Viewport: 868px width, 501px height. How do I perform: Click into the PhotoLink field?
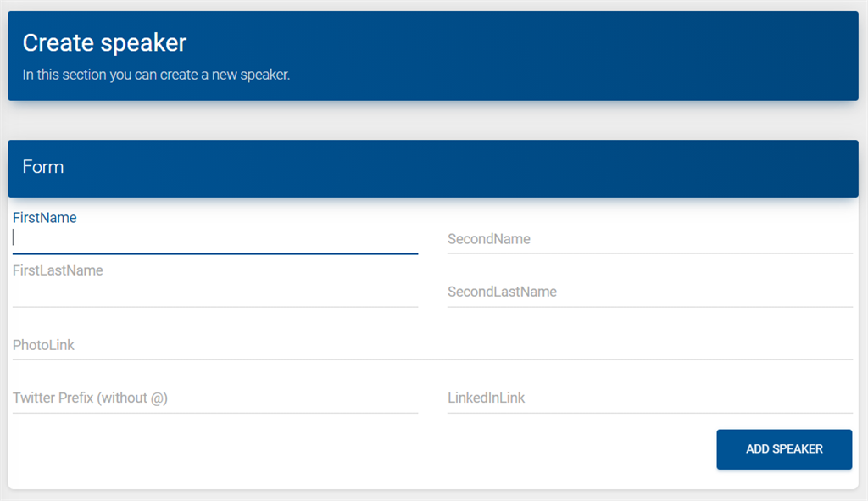pyautogui.click(x=432, y=345)
